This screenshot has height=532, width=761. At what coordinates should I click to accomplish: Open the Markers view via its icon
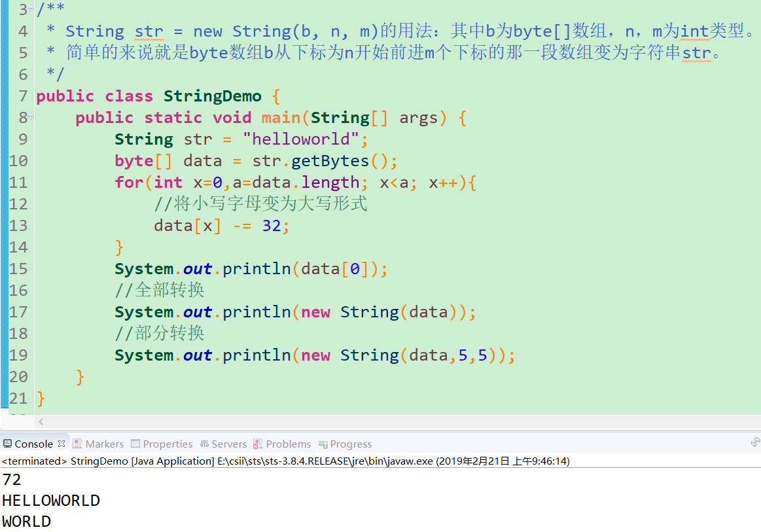pos(77,444)
